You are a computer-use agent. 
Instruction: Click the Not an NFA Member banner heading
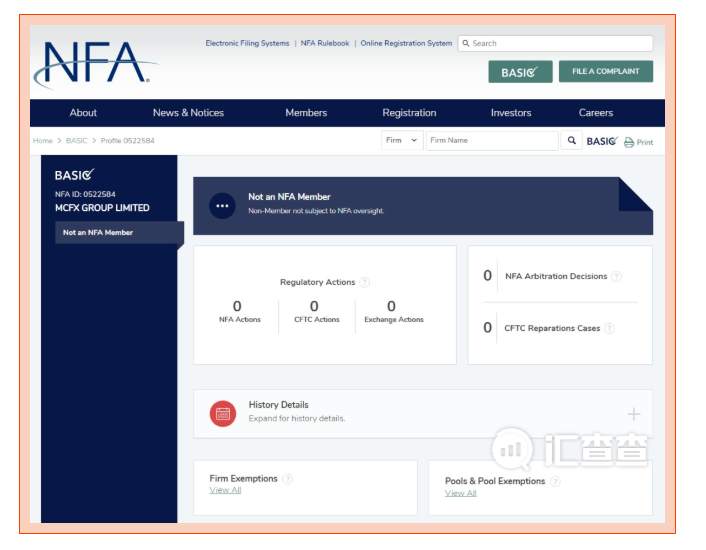coord(289,197)
